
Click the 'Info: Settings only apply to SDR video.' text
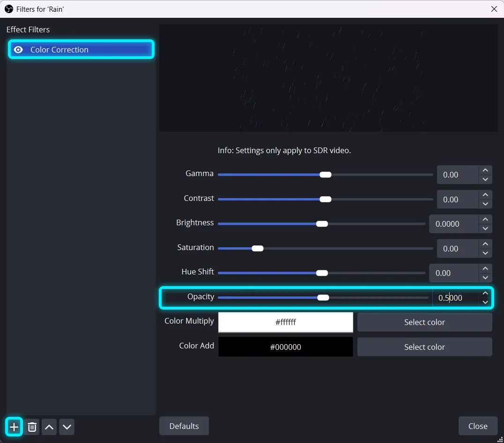(x=284, y=150)
